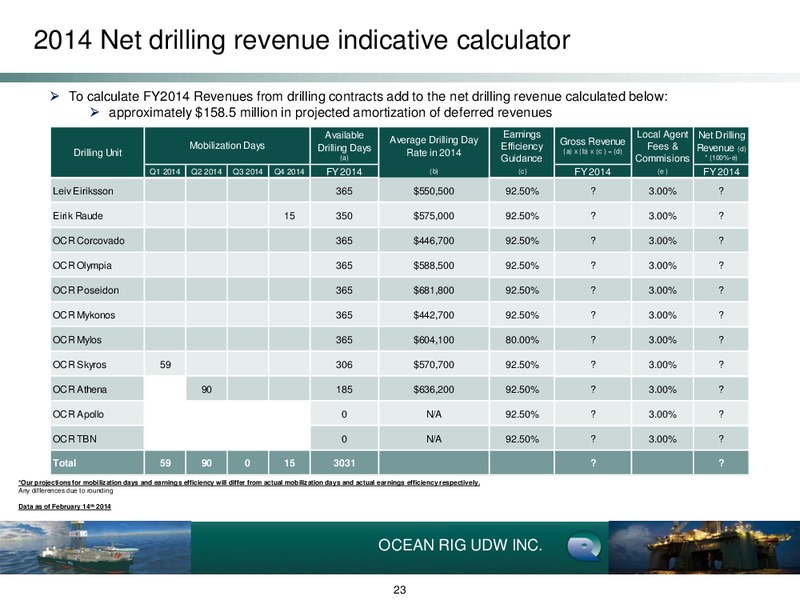Click the $575,000 day rate cell
800x600 pixels.
(x=434, y=216)
